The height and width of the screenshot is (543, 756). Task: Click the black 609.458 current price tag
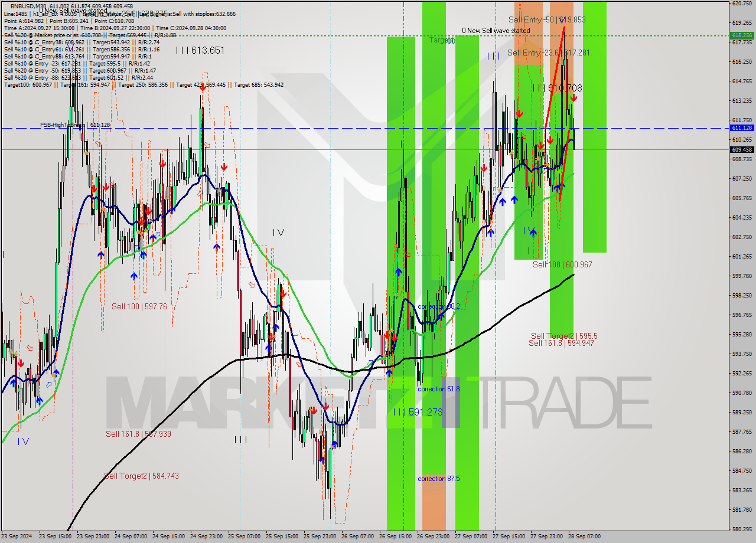coord(742,149)
